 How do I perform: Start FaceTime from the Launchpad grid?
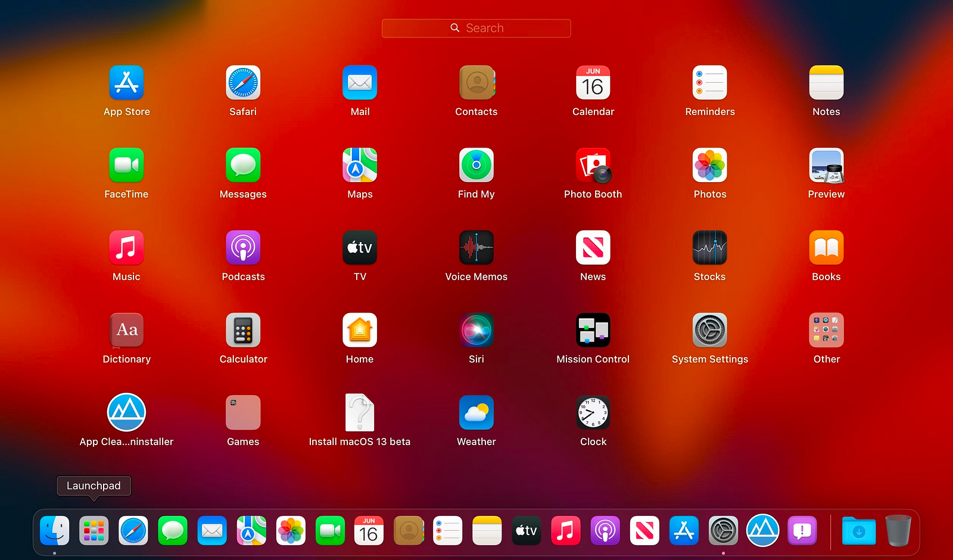click(126, 165)
